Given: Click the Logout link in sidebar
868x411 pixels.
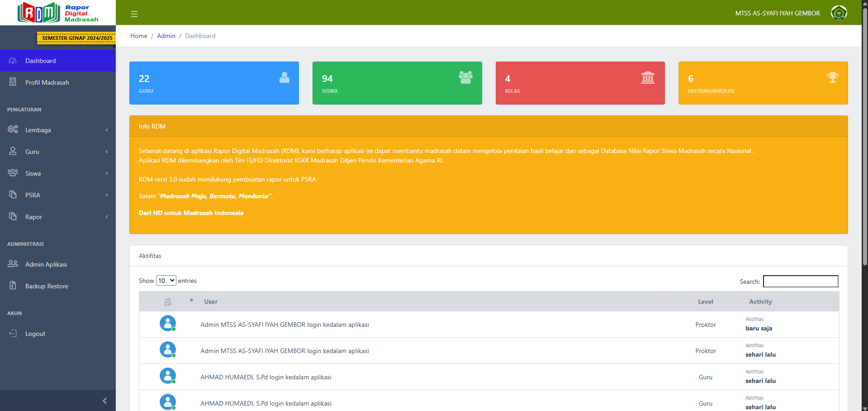Looking at the screenshot, I should point(35,334).
